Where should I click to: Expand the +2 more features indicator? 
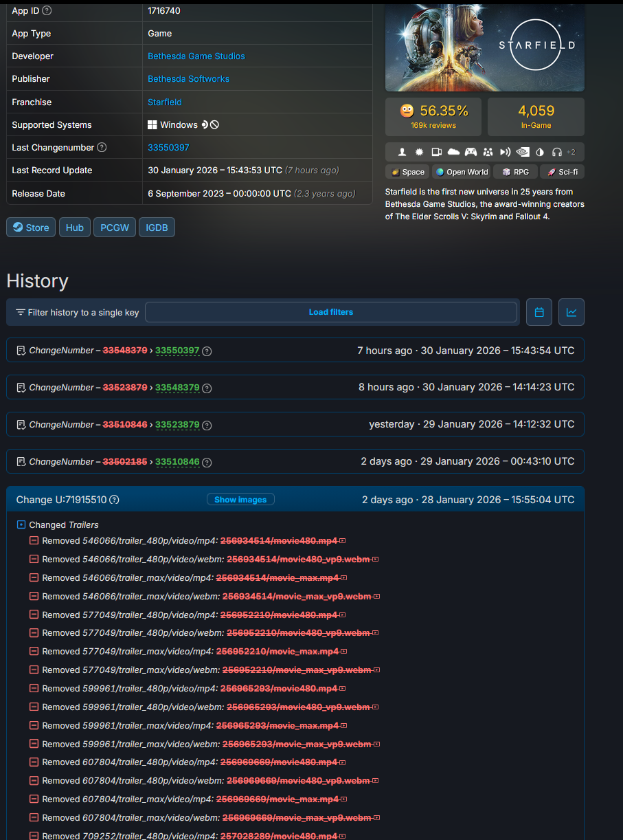tap(571, 152)
